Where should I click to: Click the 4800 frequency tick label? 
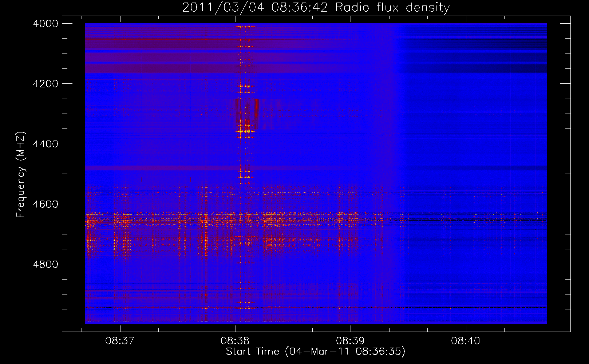click(x=46, y=264)
